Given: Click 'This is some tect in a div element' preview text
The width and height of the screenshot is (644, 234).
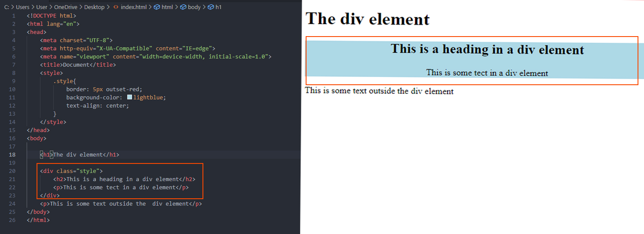Looking at the screenshot, I should tap(487, 73).
